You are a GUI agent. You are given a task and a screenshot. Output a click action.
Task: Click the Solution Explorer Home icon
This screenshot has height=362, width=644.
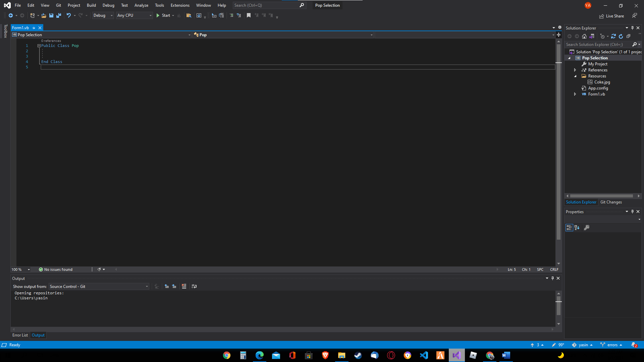(x=584, y=36)
